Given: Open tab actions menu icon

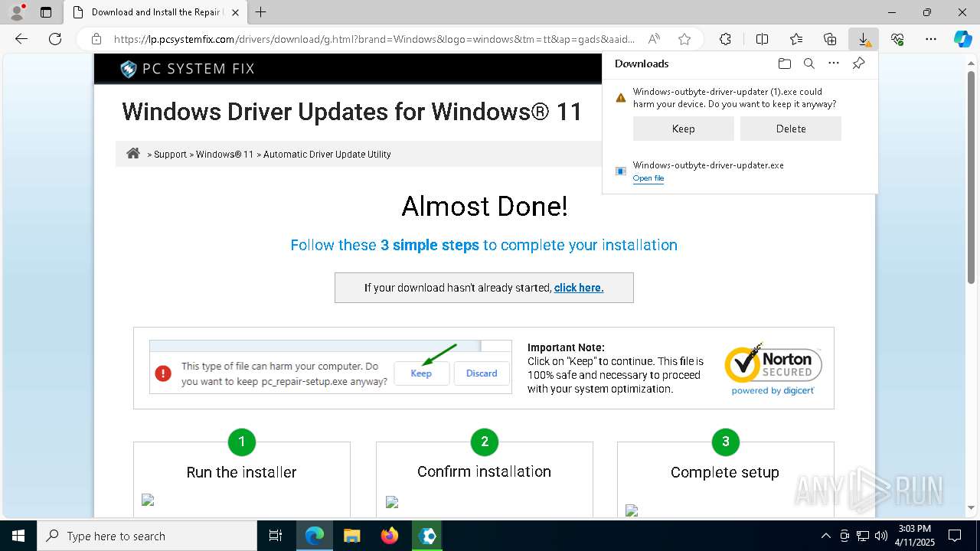Looking at the screenshot, I should 46,12.
